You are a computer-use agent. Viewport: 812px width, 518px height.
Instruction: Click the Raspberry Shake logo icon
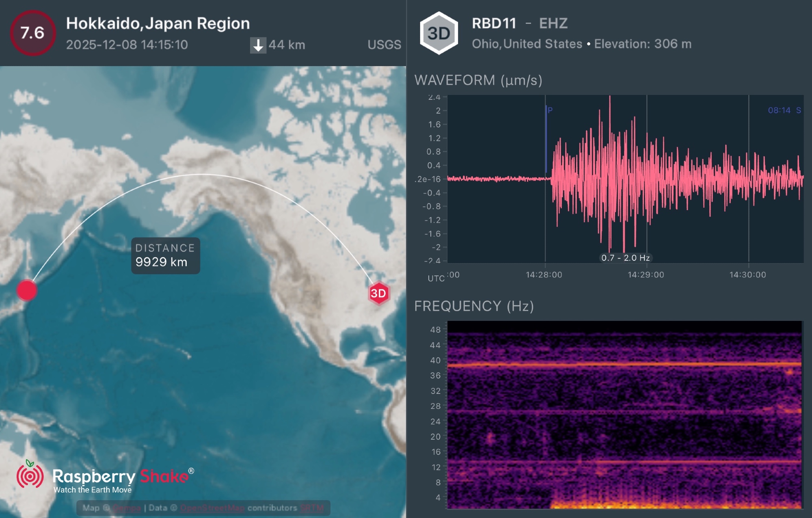coord(30,475)
